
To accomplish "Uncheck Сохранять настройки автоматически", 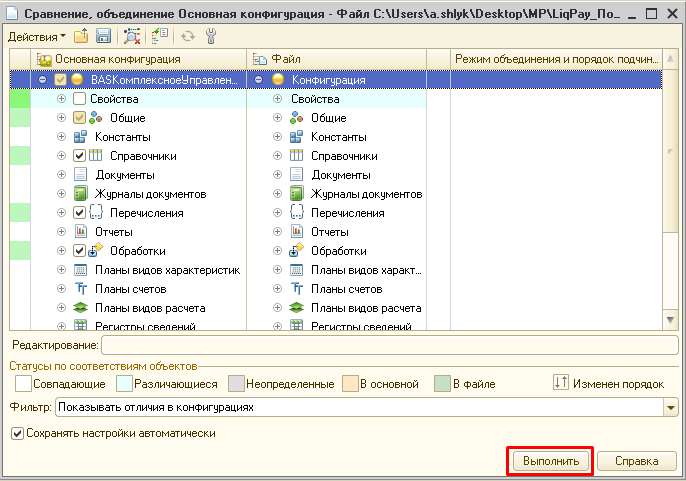I will coord(17,433).
